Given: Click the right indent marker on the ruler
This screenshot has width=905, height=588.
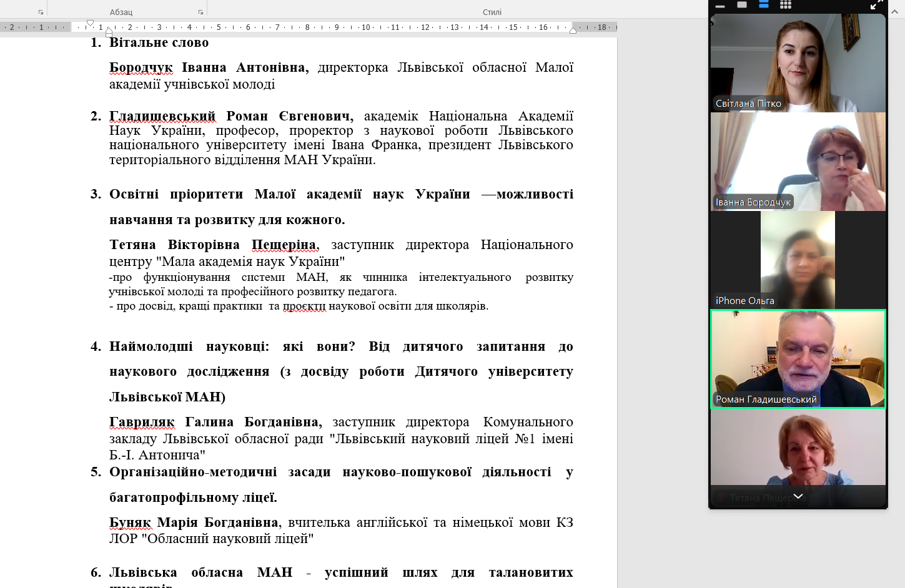Looking at the screenshot, I should [573, 31].
